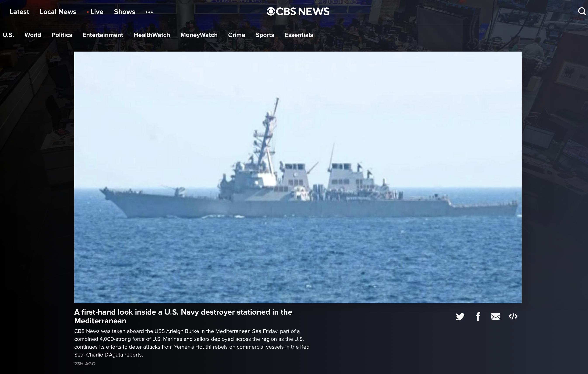Open the Latest menu item
588x374 pixels.
click(x=19, y=12)
